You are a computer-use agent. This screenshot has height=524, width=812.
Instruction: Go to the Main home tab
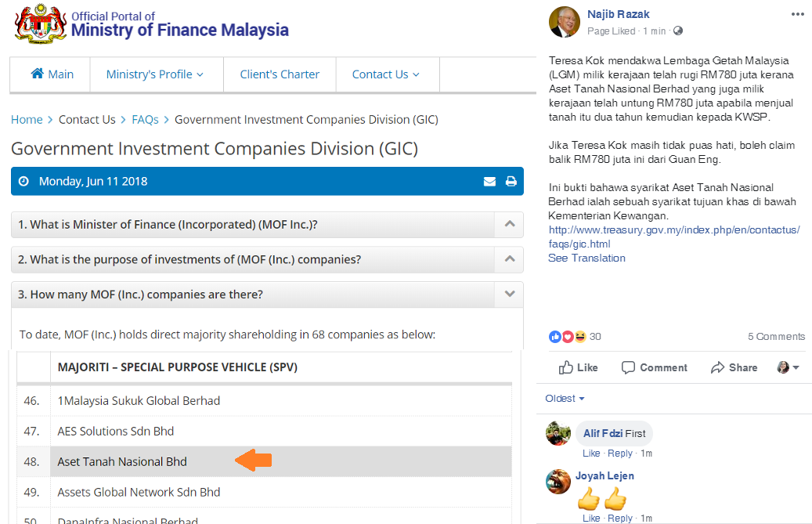(x=52, y=74)
